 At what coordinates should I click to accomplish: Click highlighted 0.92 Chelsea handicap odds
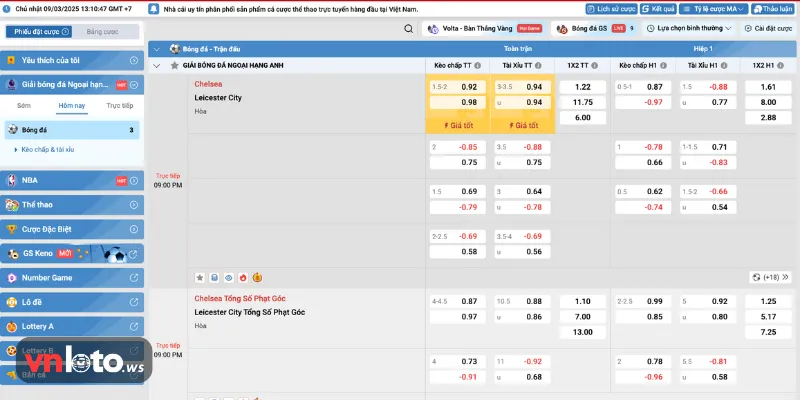tap(468, 87)
